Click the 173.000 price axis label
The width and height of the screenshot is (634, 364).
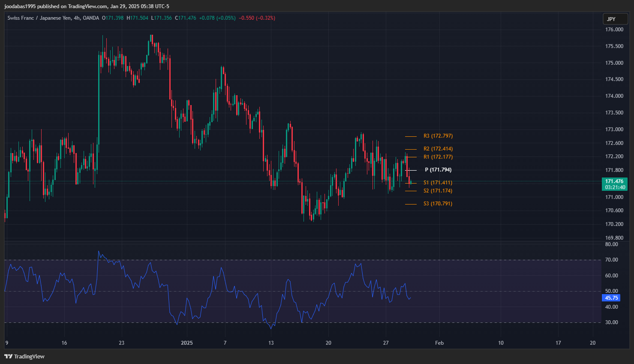click(x=614, y=129)
